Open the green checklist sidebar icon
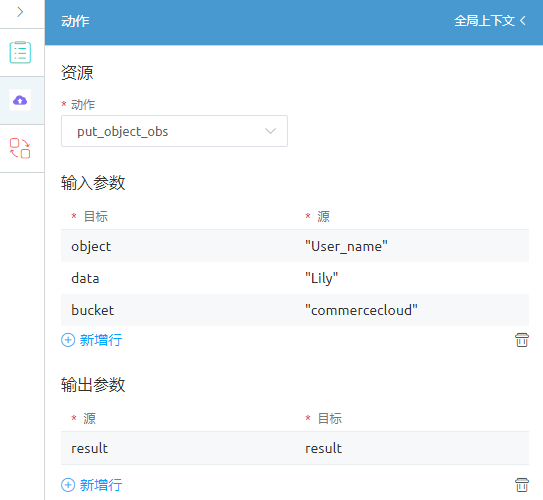 [20, 52]
